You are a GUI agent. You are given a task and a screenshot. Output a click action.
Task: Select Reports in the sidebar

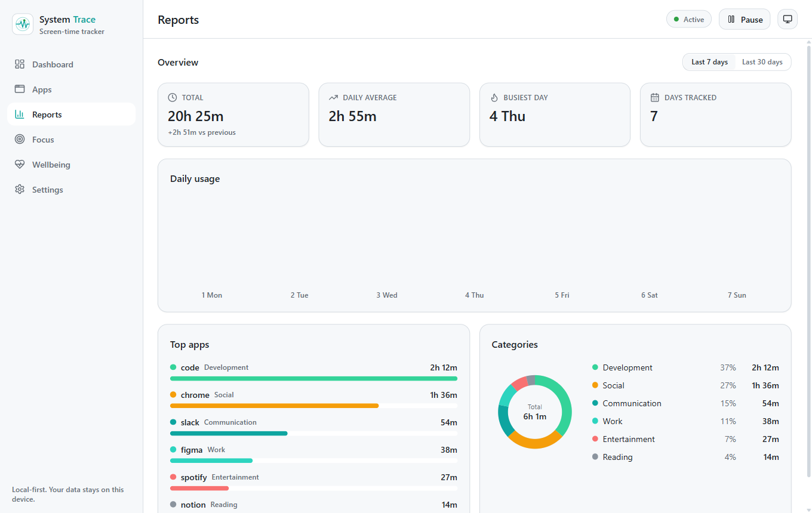click(71, 115)
